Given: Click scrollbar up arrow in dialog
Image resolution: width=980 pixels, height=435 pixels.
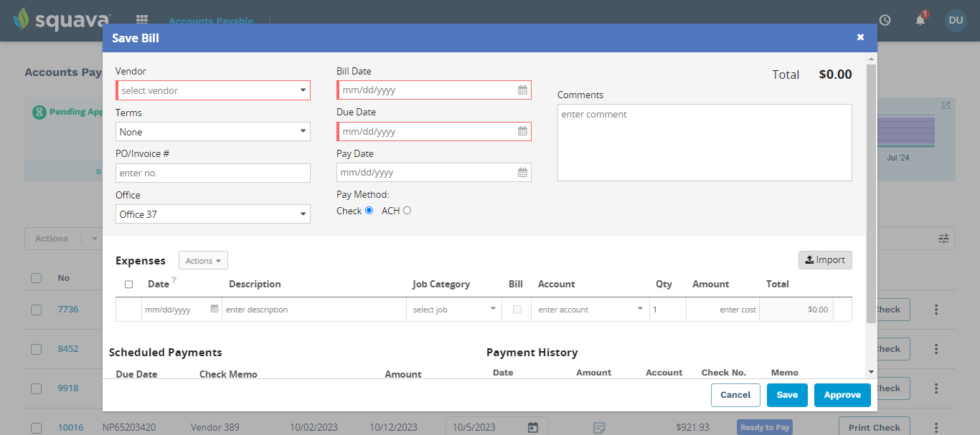Looking at the screenshot, I should [x=871, y=58].
